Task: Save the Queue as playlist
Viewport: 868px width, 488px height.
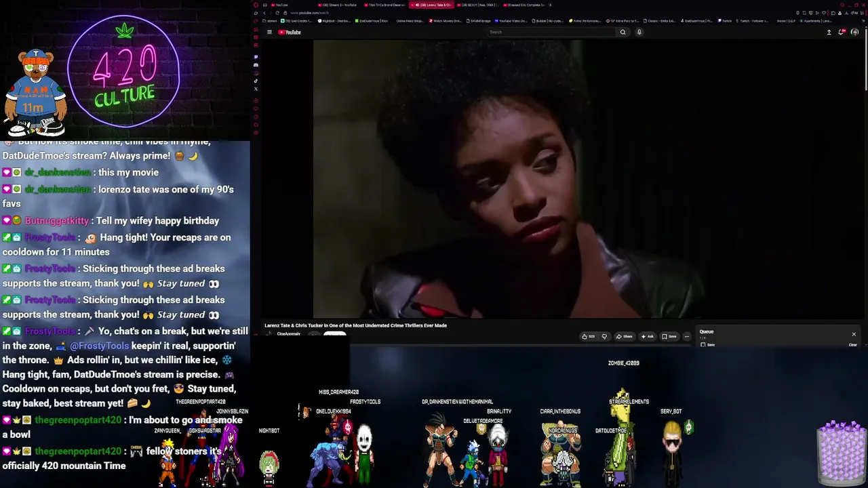Action: (708, 345)
